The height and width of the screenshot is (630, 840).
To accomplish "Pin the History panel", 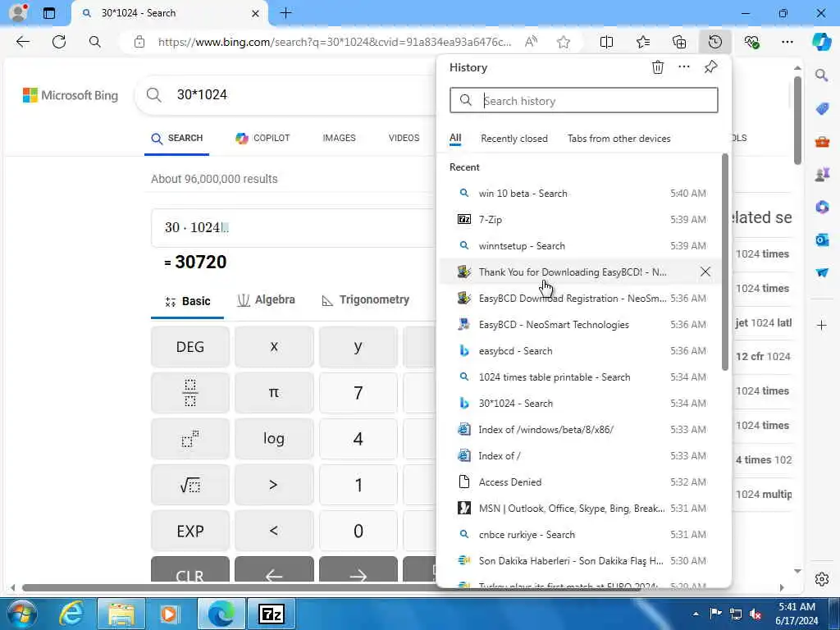I will (x=710, y=67).
